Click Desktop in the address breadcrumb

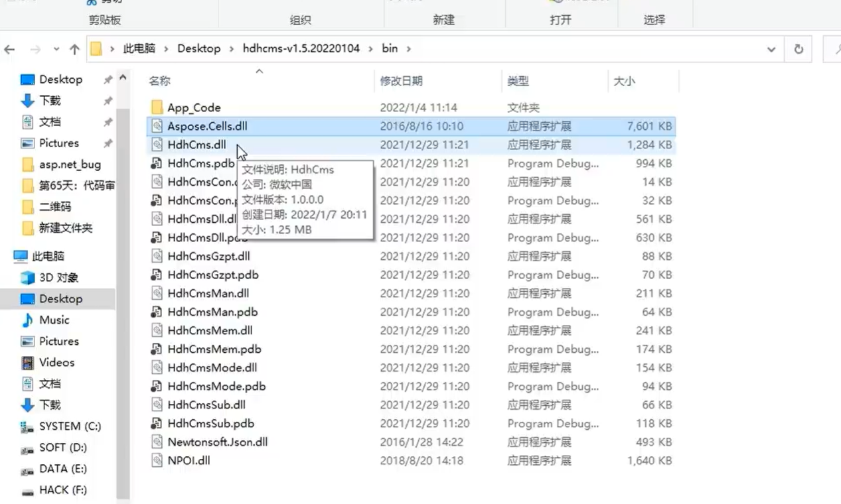[198, 48]
